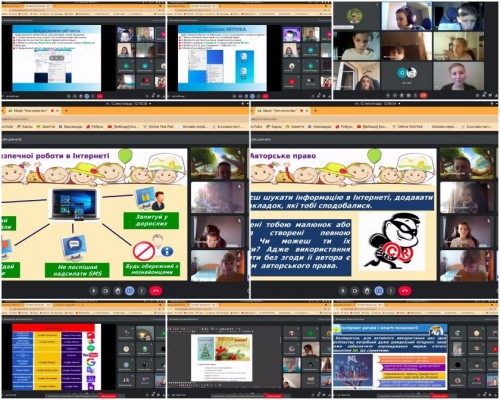This screenshot has height=400, width=500.
Task: Toggle present-screen button in Авторське право call
Action: tap(379, 291)
